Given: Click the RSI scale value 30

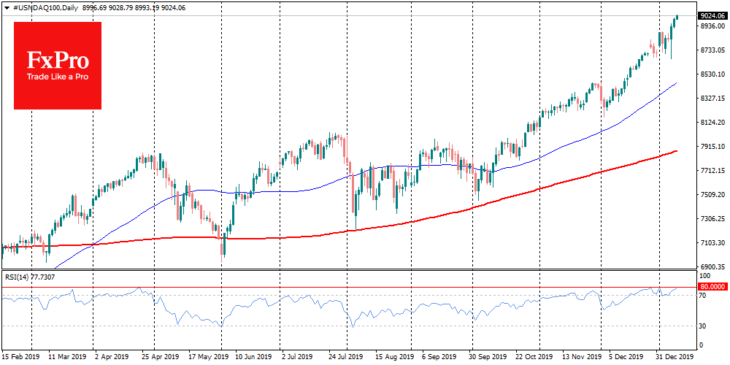Looking at the screenshot, I should click(704, 326).
